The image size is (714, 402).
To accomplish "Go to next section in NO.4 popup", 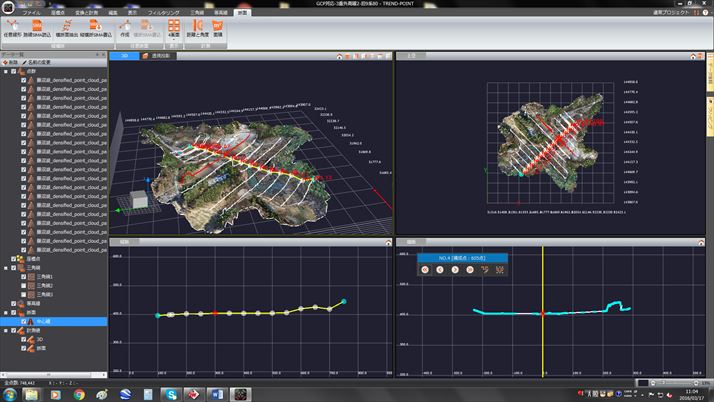I will (455, 270).
